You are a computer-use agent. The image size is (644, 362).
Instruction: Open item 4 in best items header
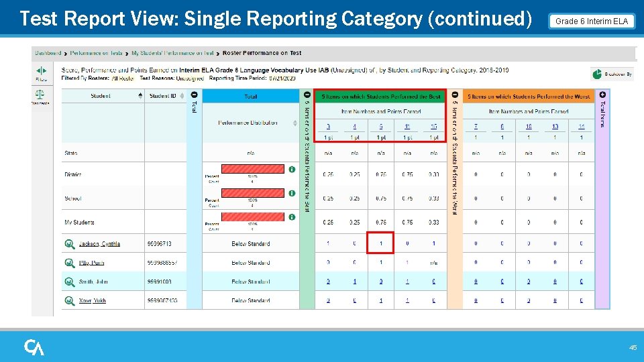(x=354, y=127)
